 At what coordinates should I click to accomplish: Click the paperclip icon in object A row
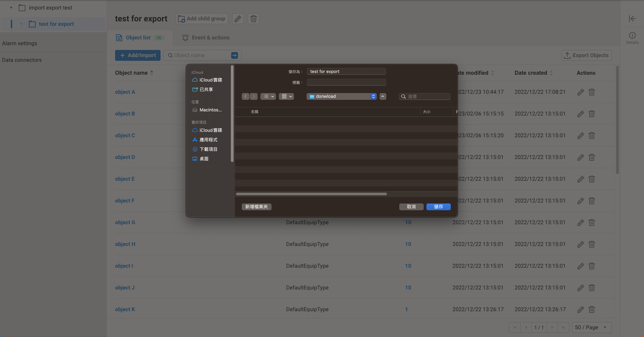581,92
